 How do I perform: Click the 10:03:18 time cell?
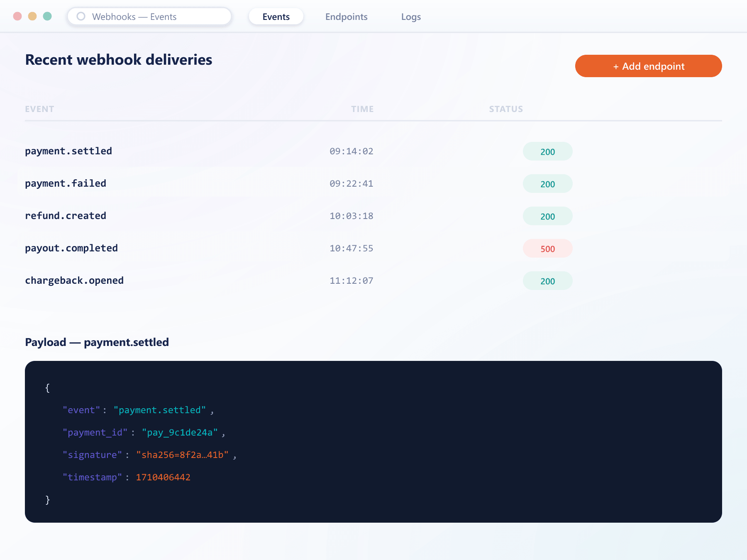pyautogui.click(x=352, y=216)
